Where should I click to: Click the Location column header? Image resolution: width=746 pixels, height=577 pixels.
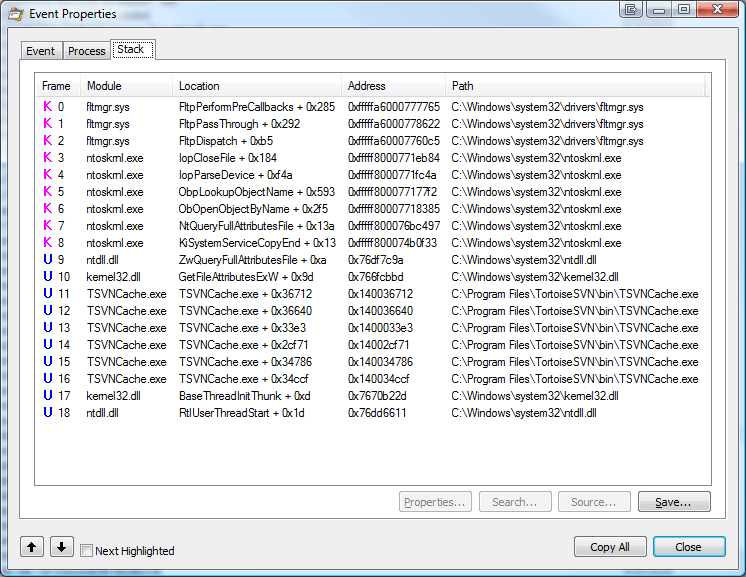click(256, 86)
